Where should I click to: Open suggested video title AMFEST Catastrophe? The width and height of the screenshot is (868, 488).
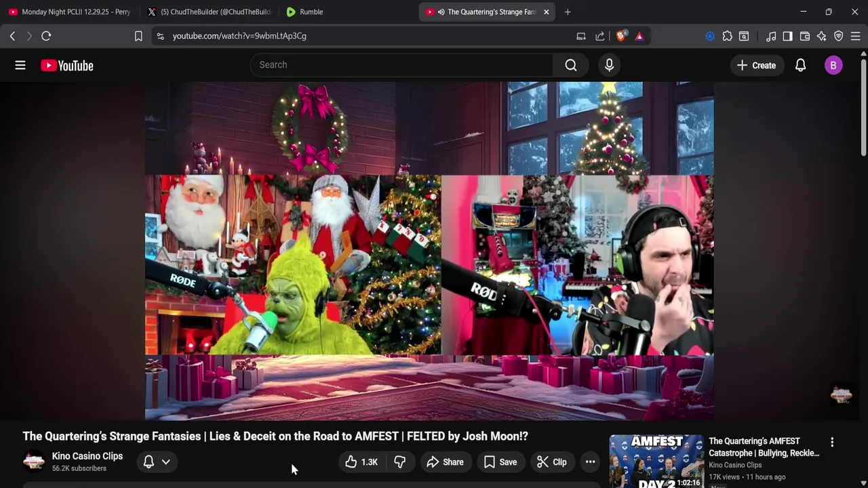(764, 447)
